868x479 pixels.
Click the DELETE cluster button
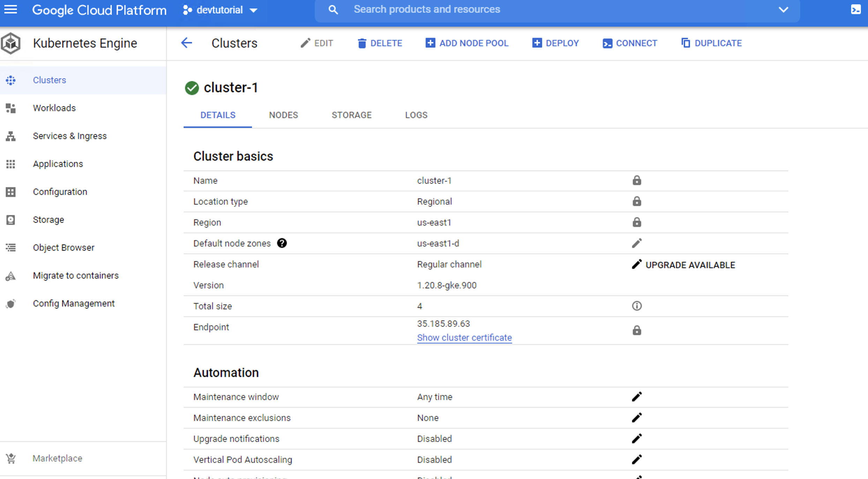(x=380, y=43)
